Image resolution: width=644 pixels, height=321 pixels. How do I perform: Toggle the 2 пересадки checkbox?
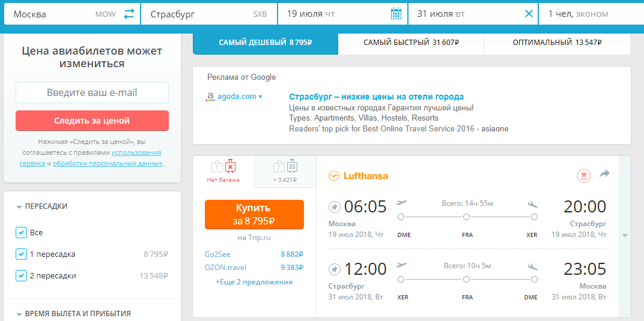[21, 276]
